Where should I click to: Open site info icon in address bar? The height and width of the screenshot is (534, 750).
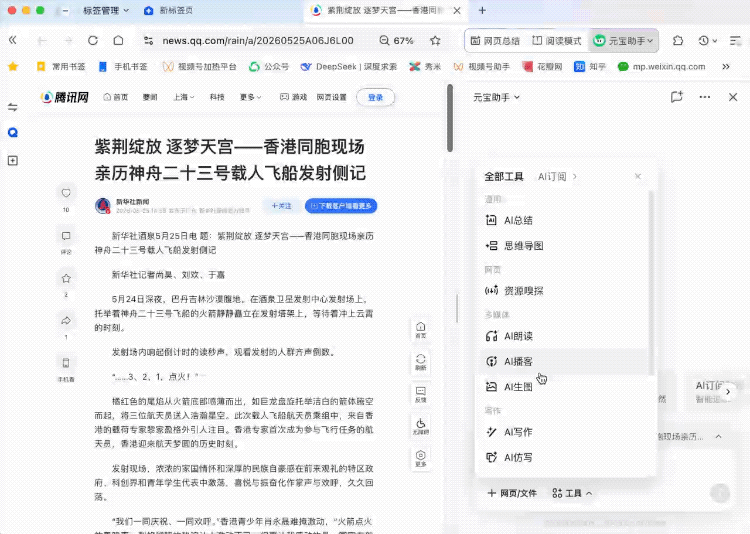(148, 41)
